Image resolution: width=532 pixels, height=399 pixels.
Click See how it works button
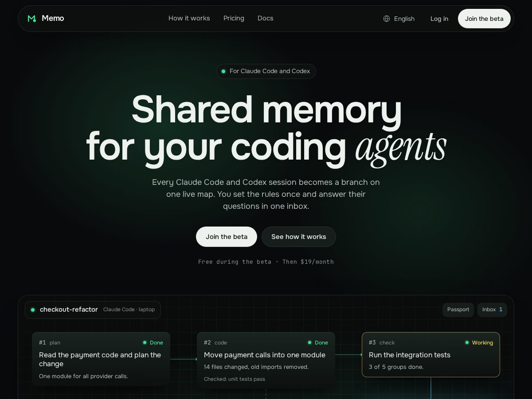tap(299, 237)
